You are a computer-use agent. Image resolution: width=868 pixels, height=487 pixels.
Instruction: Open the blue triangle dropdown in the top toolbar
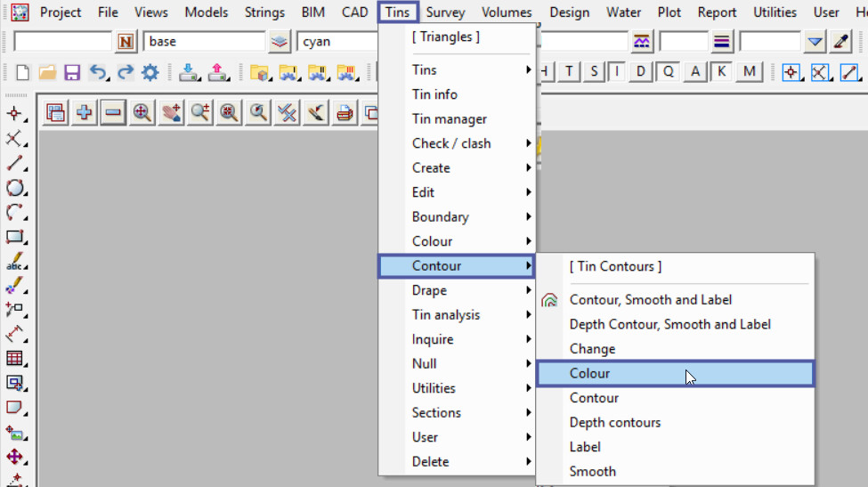(815, 42)
